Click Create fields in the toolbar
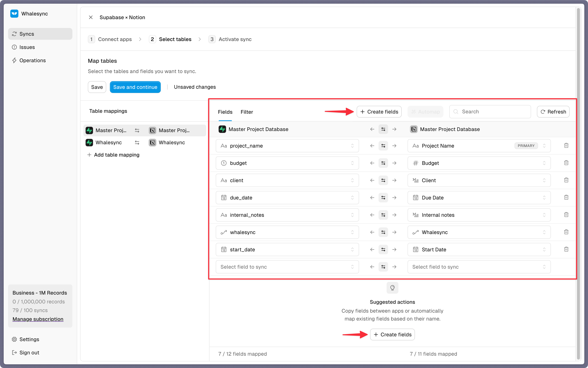Screen dimensions: 588x368 (379, 112)
